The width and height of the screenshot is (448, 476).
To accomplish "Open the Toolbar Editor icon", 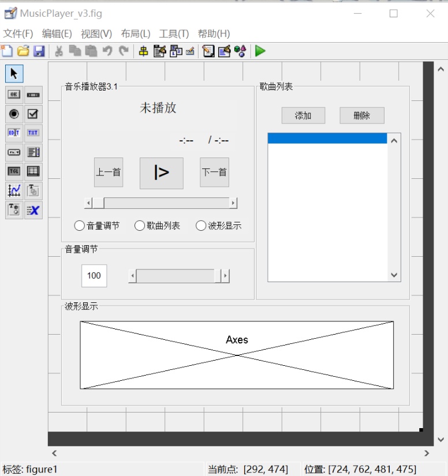I will click(x=191, y=51).
